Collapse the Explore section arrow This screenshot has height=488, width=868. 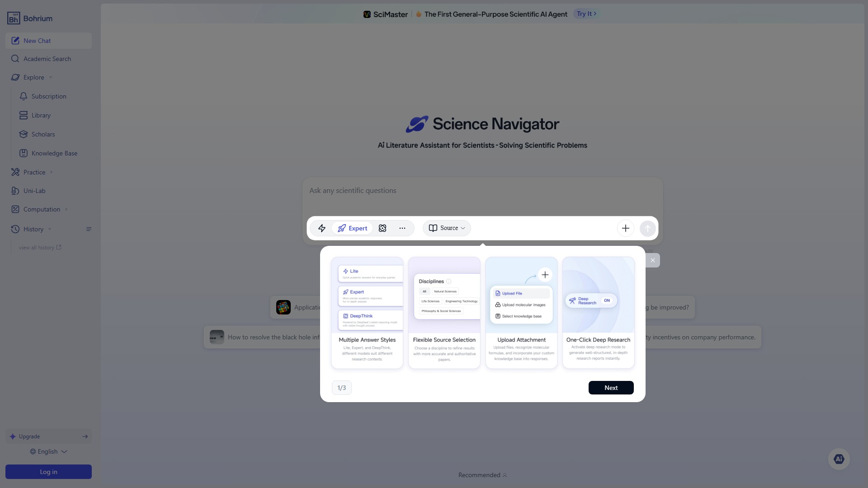51,77
